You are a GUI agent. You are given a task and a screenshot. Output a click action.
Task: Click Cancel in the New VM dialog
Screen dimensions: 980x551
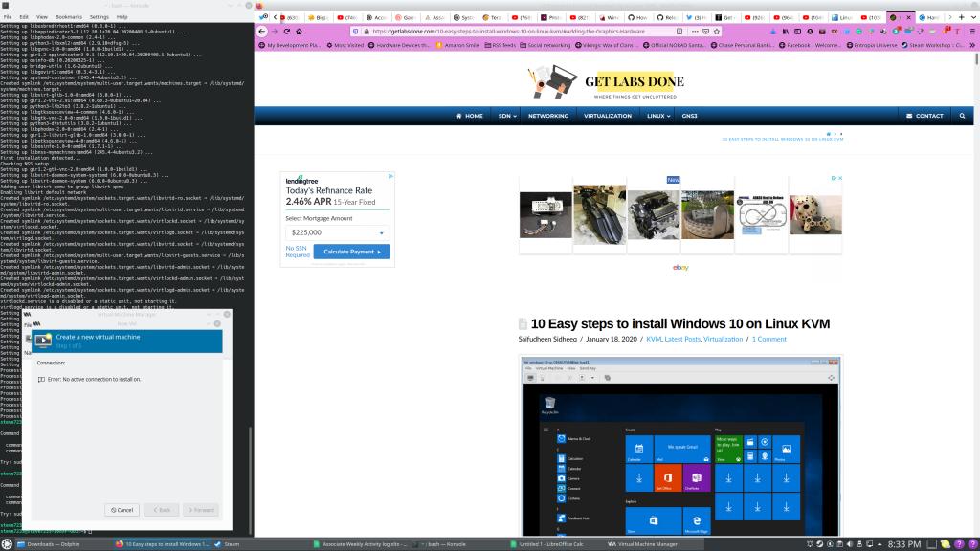(121, 510)
